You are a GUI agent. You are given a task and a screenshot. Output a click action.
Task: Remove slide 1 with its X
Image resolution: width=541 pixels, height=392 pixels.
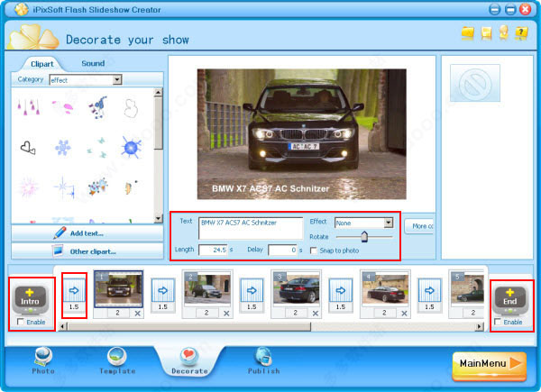pos(137,313)
